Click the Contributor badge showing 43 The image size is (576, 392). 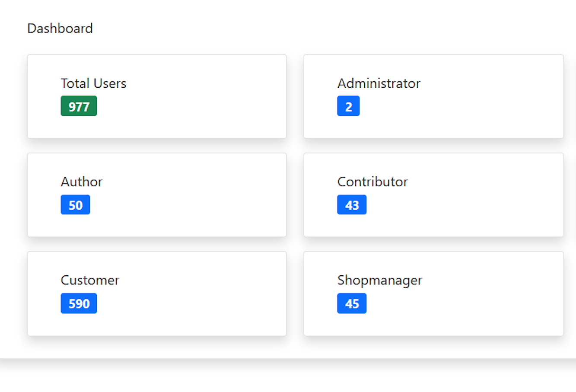(352, 204)
